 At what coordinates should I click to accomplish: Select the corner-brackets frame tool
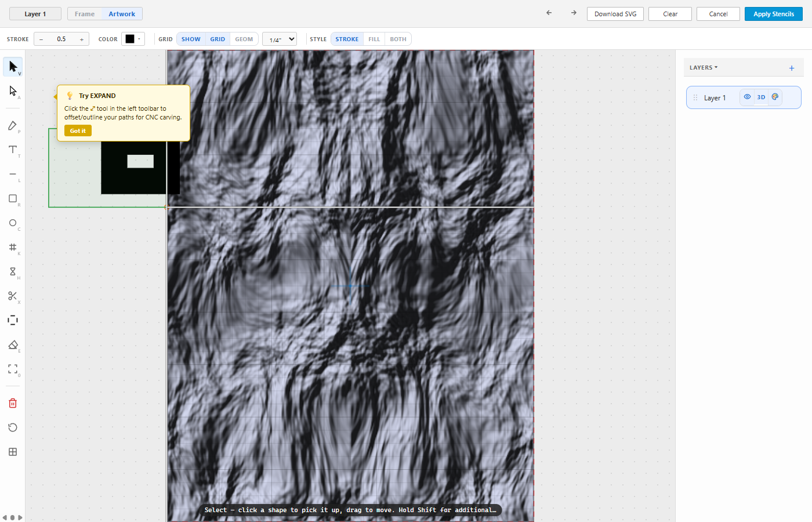point(13,369)
